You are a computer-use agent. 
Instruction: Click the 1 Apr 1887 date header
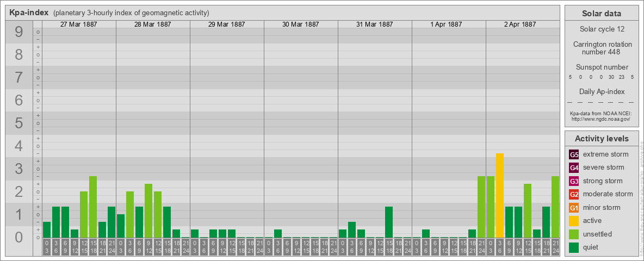tap(447, 24)
